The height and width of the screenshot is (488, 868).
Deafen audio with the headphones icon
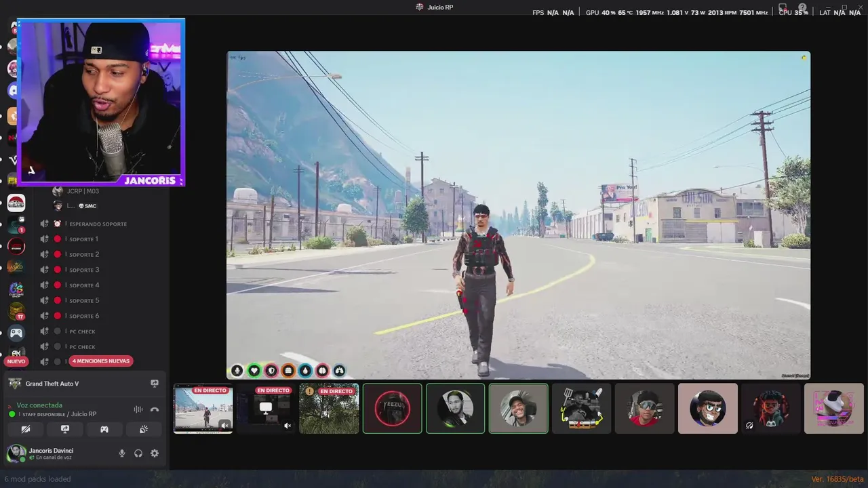(138, 453)
